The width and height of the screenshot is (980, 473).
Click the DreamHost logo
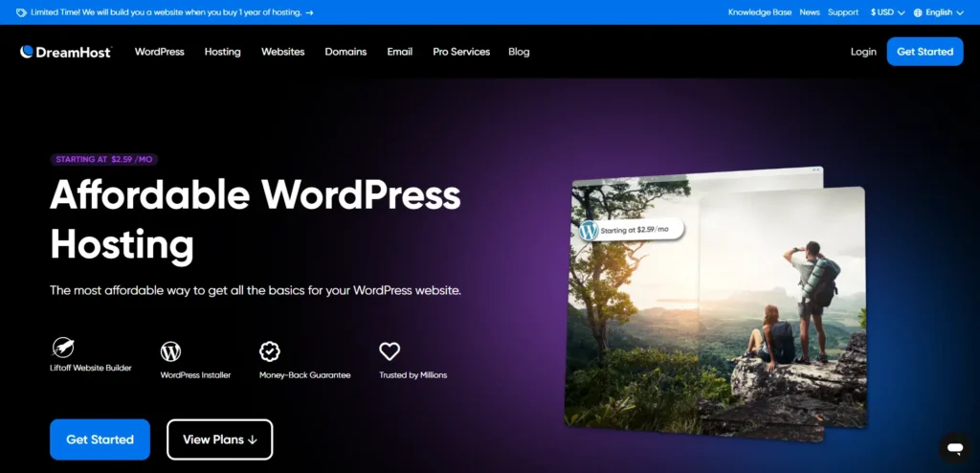click(65, 52)
